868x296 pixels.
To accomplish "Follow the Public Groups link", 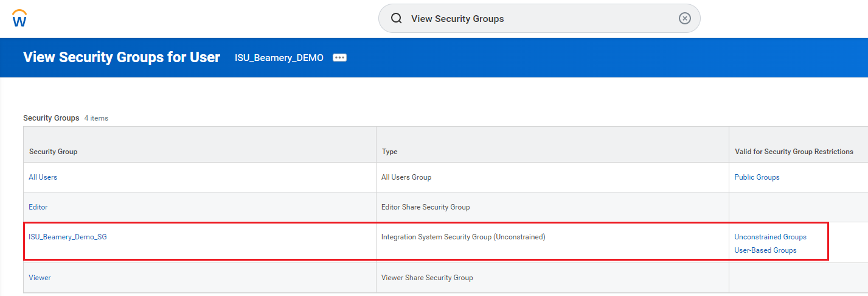I will (757, 177).
